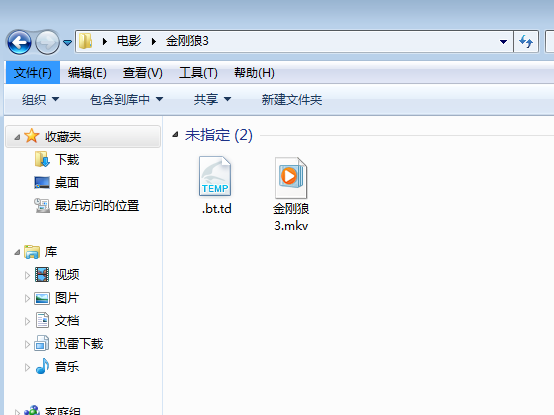This screenshot has width=554, height=415.
Task: Select 收藏夹 label in navigation pane
Action: coord(63,137)
